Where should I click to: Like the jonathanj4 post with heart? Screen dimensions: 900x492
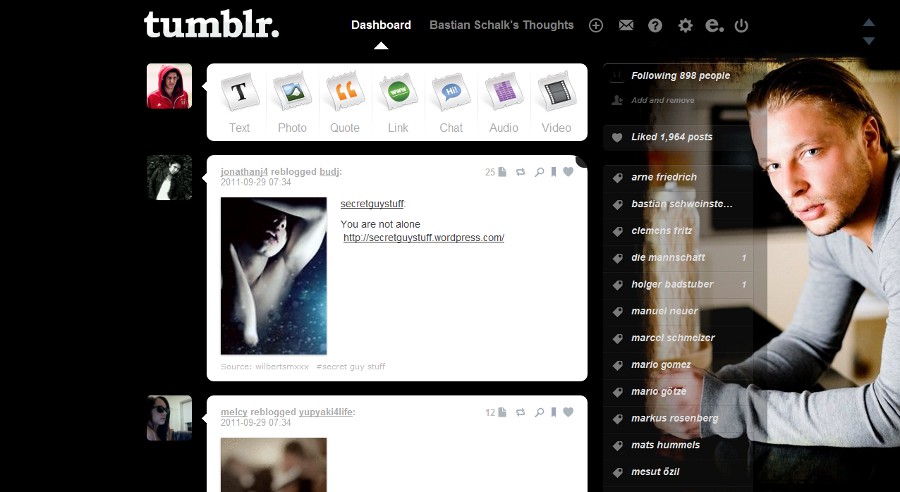568,172
